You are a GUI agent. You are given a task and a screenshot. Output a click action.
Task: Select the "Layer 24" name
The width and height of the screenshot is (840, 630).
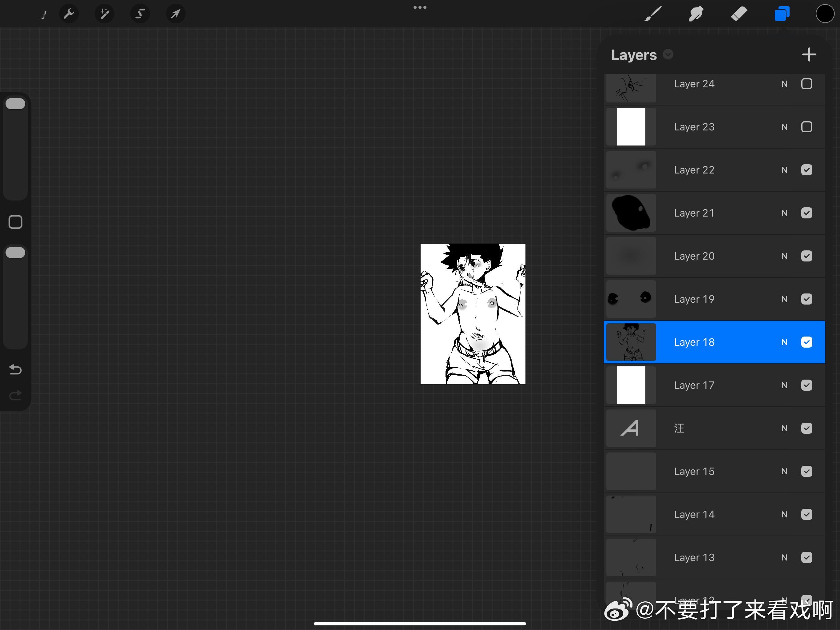point(694,84)
